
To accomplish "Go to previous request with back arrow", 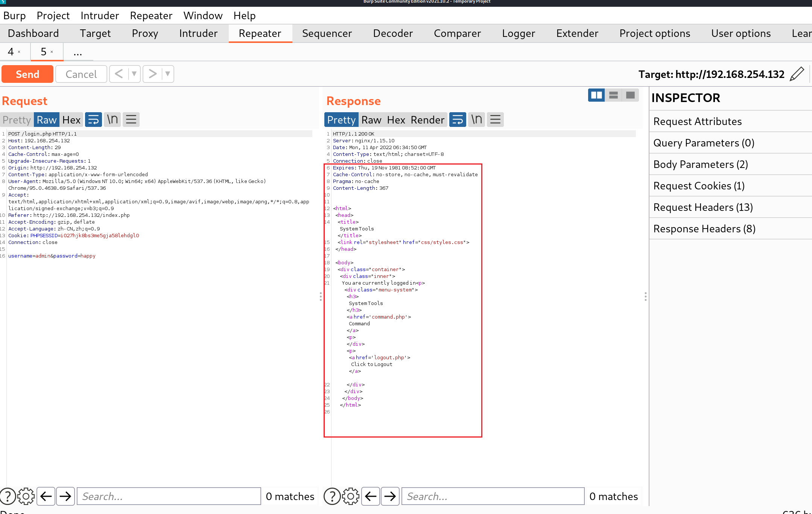I will (119, 74).
